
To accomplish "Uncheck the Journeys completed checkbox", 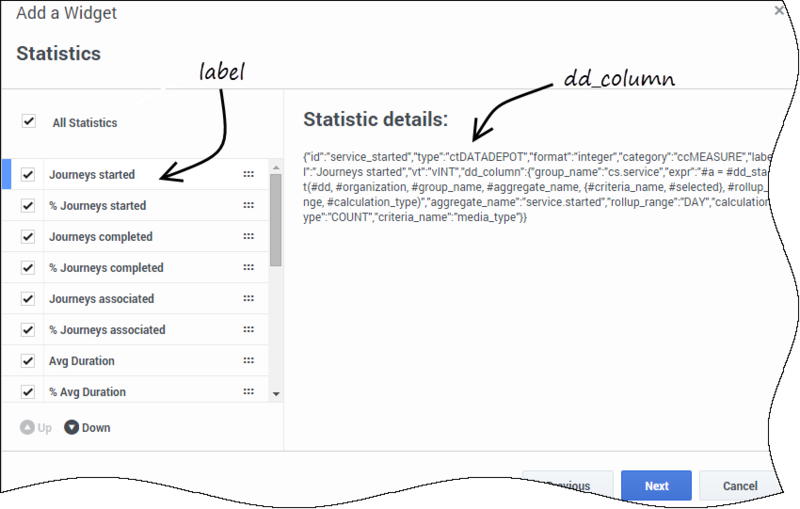I will tap(28, 237).
